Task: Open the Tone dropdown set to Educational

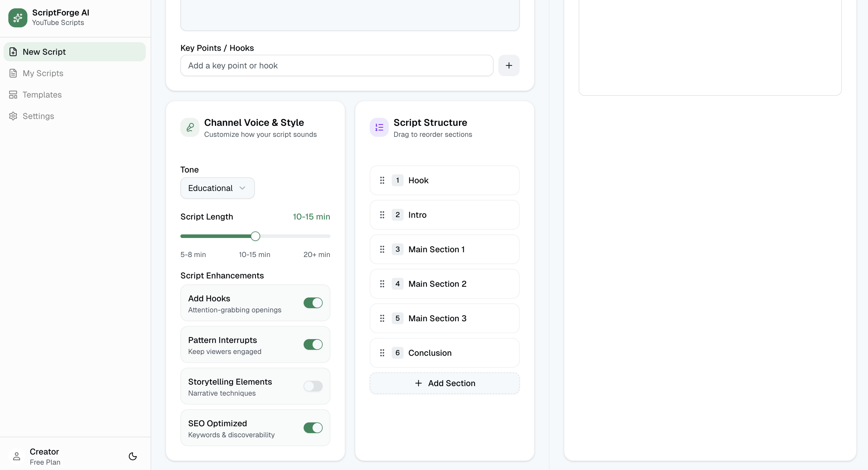Action: pos(217,188)
